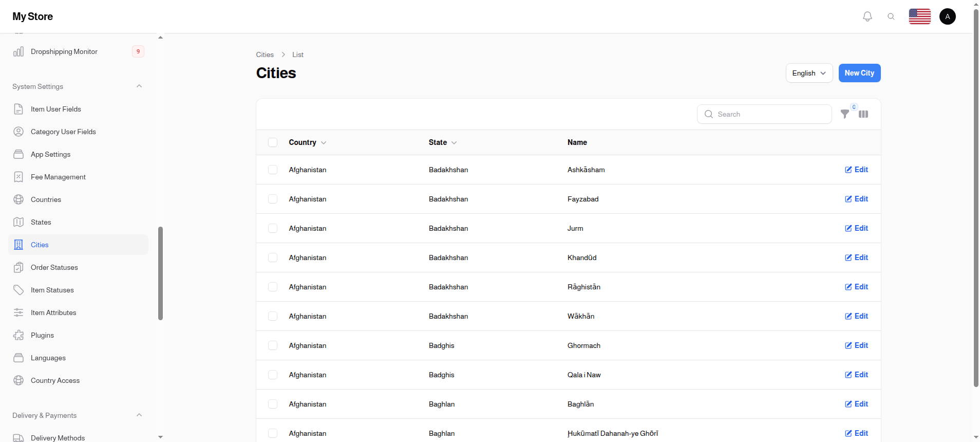Click the Cities building icon
The image size is (980, 442).
tap(18, 245)
